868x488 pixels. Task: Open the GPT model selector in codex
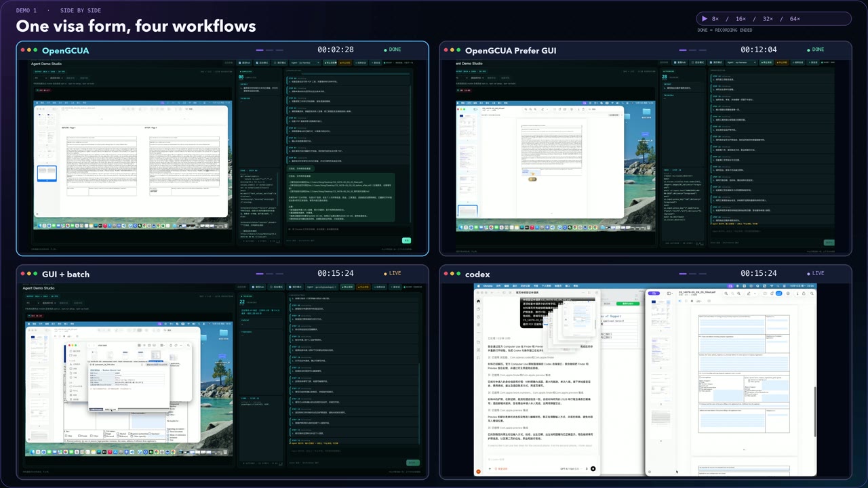coord(571,469)
